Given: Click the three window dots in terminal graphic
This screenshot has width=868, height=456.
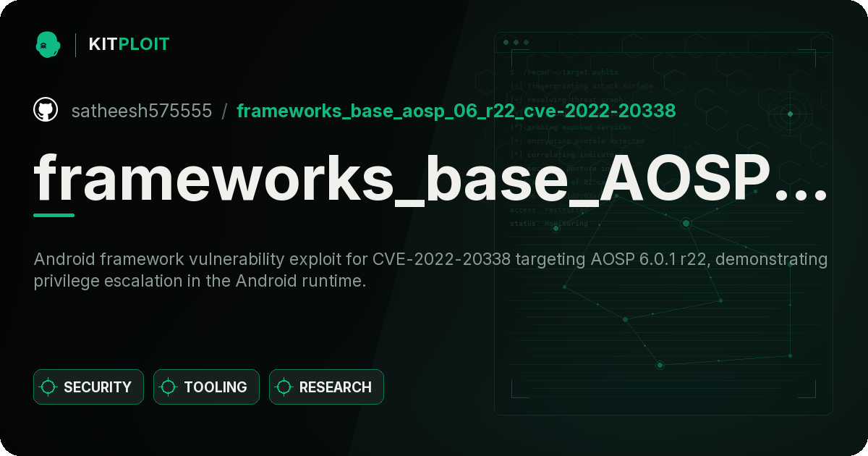Looking at the screenshot, I should [x=516, y=43].
